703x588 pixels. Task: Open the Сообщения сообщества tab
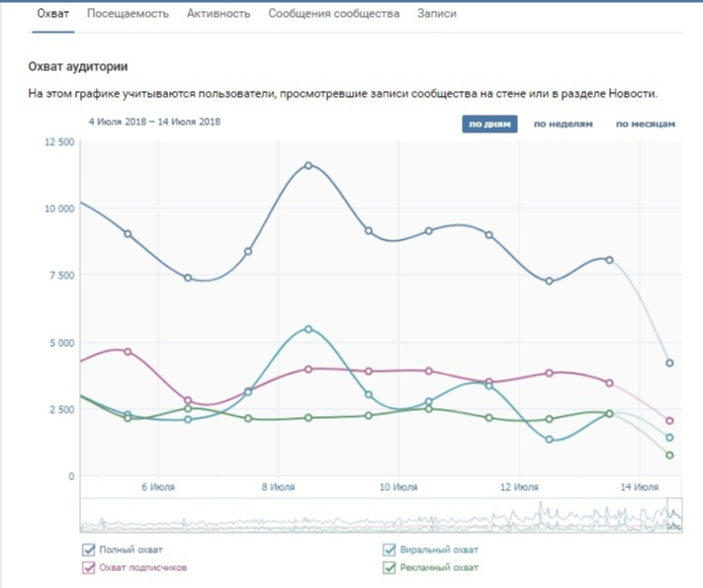pos(333,14)
